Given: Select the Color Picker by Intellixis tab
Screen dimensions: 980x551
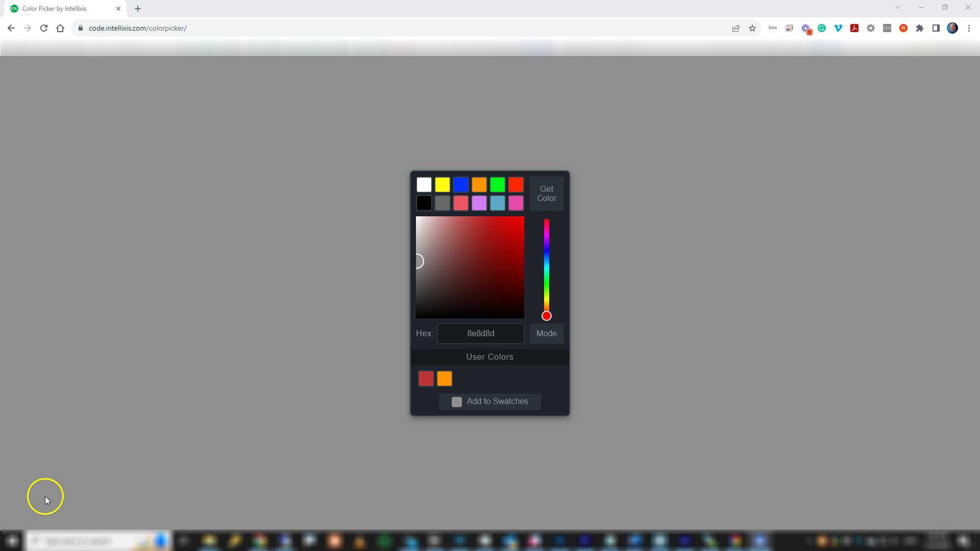Looking at the screenshot, I should [56, 8].
